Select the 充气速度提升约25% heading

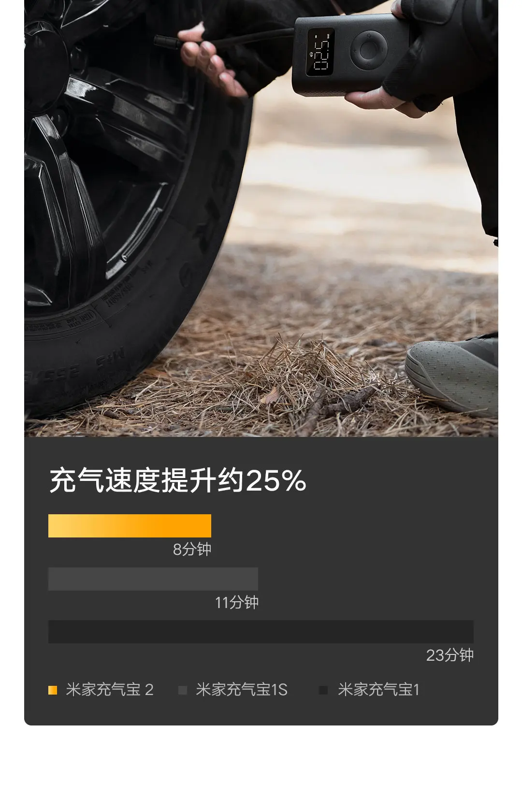pos(178,480)
